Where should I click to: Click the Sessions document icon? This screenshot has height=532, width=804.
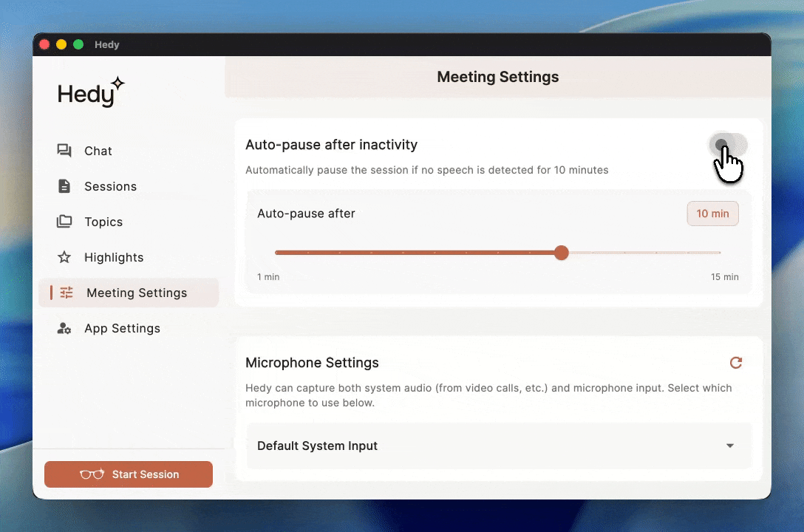point(64,186)
